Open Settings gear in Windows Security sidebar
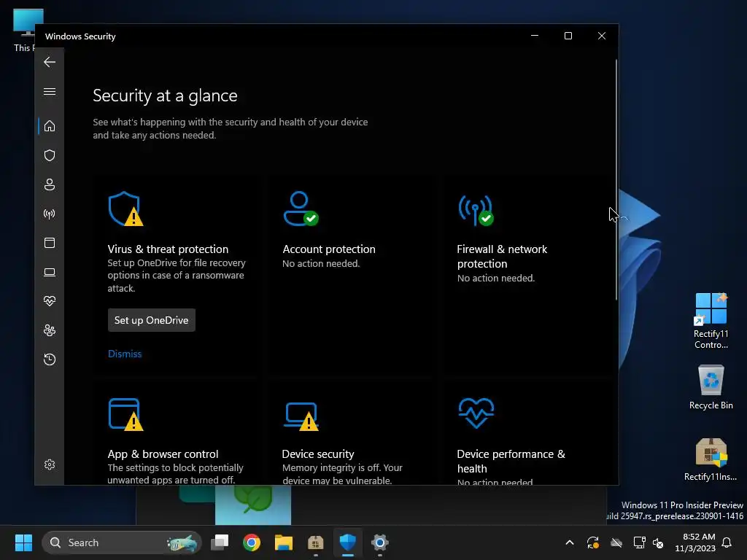The height and width of the screenshot is (560, 747). tap(50, 464)
